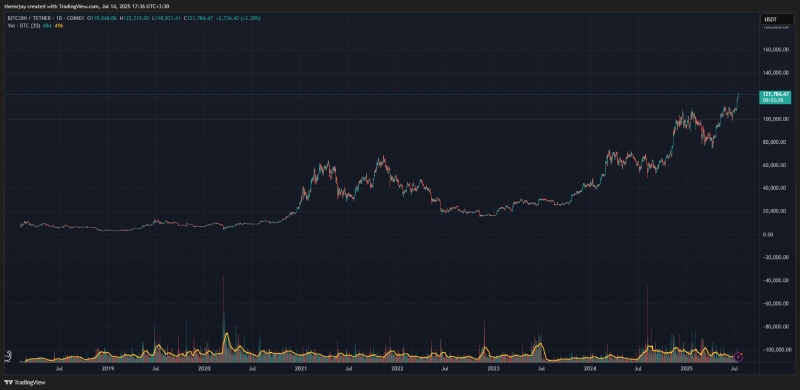Click the 100,000.00 price axis label
The height and width of the screenshot is (390, 800).
click(777, 119)
